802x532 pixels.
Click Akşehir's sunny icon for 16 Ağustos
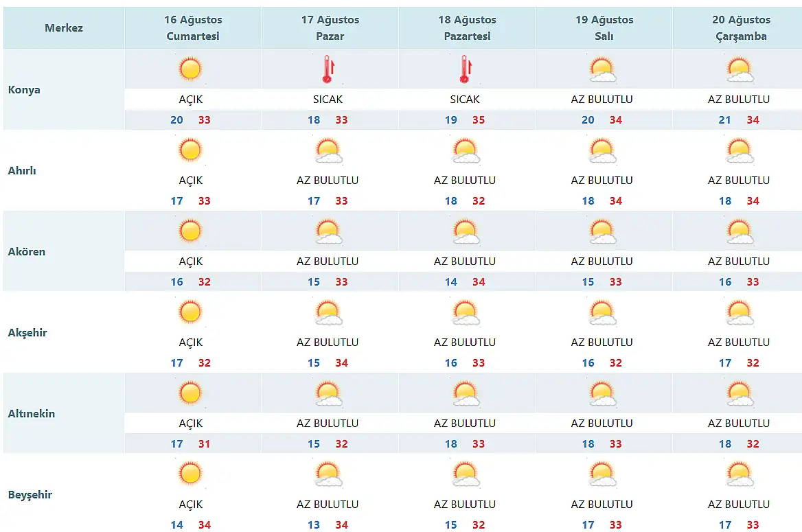(x=190, y=312)
